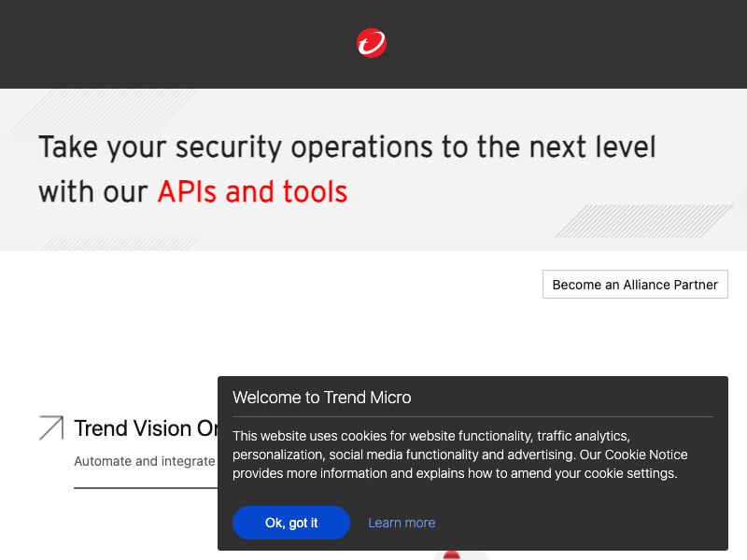Viewport: 747px width, 560px height.
Task: Click the Trend Micro logo in header
Action: [372, 43]
